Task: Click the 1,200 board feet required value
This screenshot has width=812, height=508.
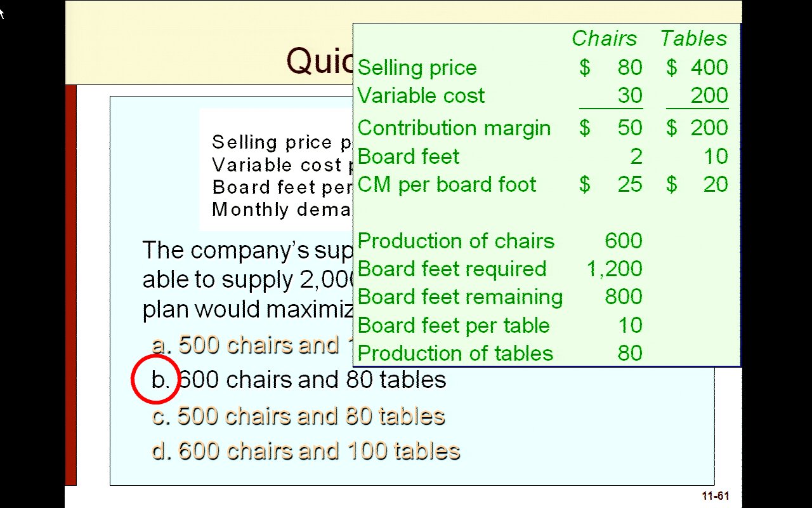Action: [614, 269]
